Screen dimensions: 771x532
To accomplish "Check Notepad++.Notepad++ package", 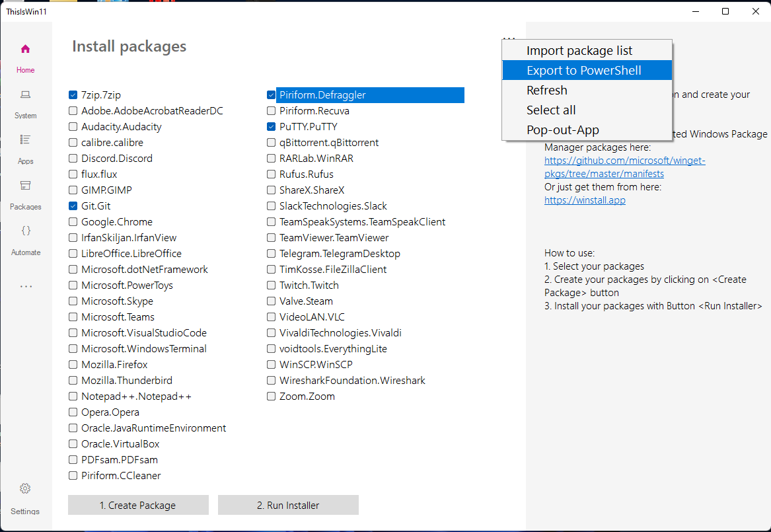I will point(73,396).
